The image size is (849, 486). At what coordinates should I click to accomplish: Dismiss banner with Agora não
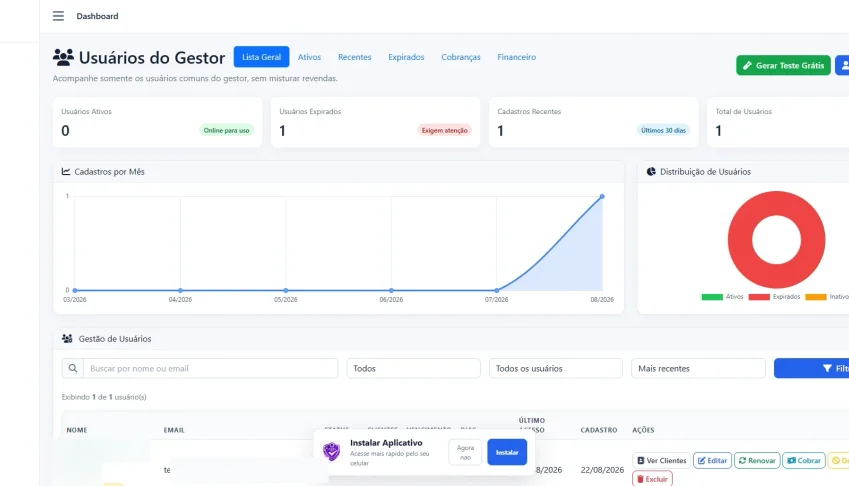(x=465, y=452)
